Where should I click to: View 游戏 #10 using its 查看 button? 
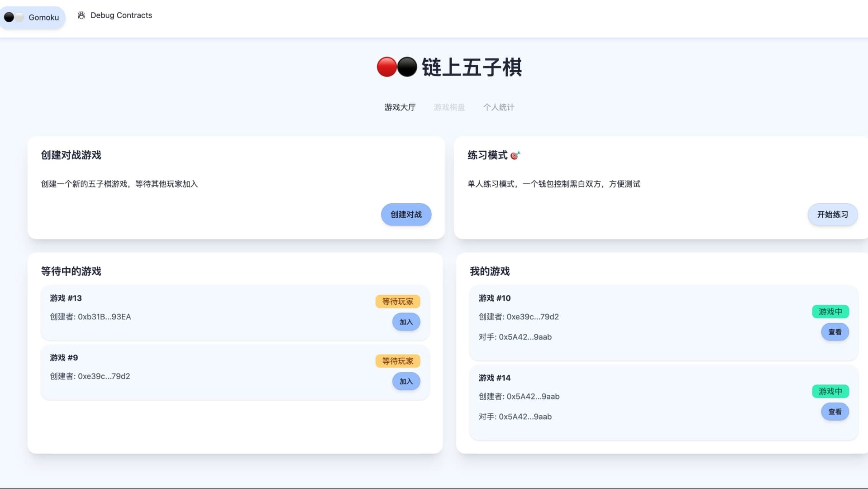pos(835,331)
